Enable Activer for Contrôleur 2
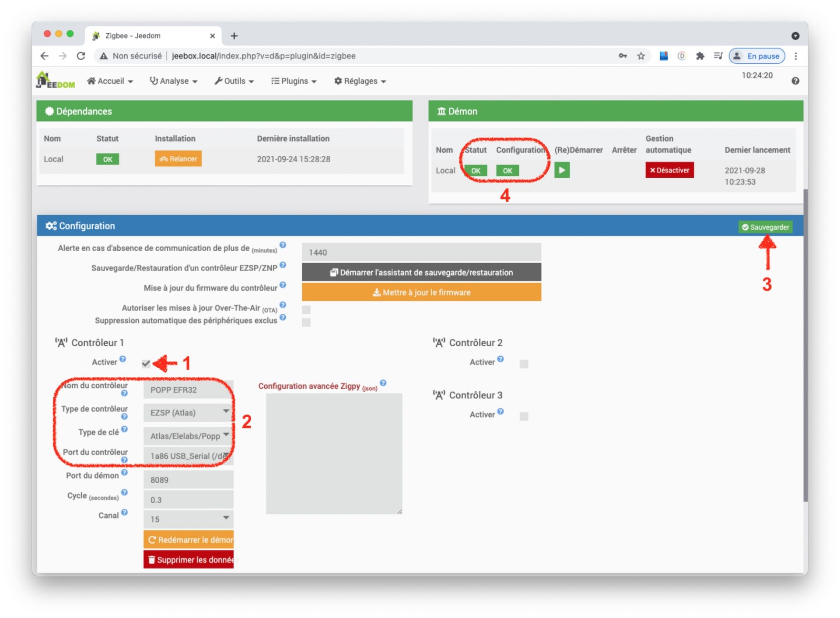Screen dimensions: 840x618 click(524, 363)
